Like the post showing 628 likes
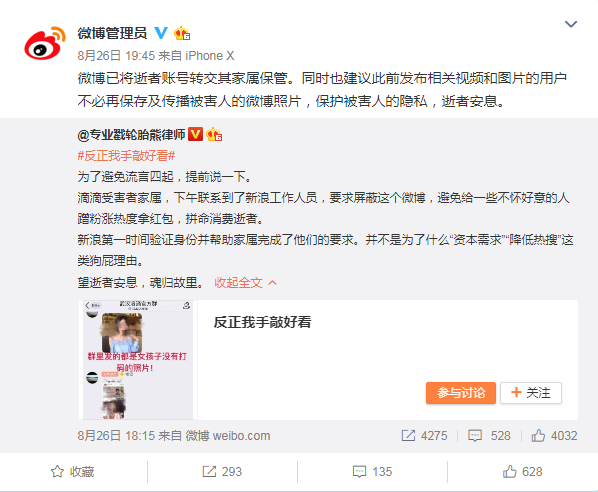598x492 pixels. tap(522, 472)
